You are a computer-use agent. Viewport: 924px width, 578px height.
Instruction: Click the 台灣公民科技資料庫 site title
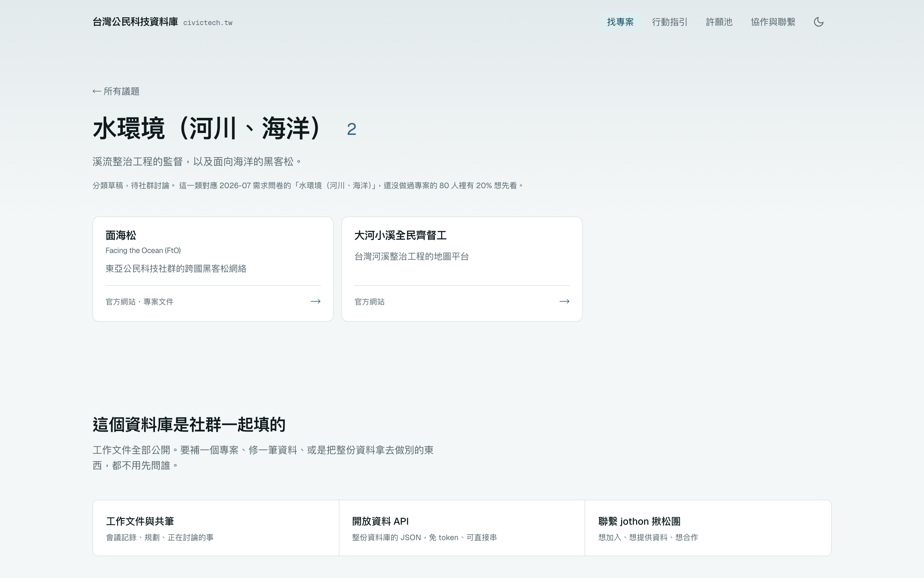(x=135, y=22)
